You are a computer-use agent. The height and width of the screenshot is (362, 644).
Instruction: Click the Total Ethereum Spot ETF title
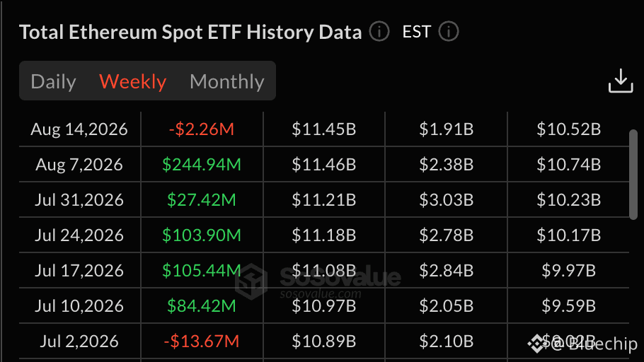[x=190, y=32]
